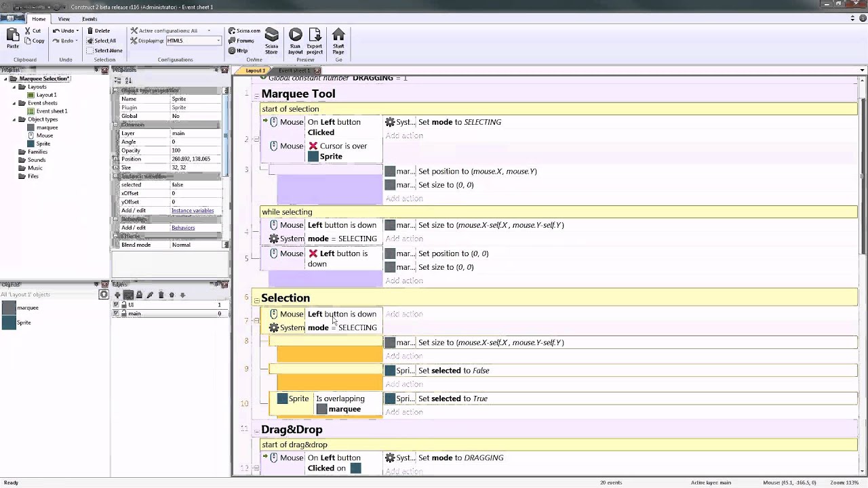The image size is (868, 488).
Task: Open the Behaviors link in Properties
Action: click(x=183, y=228)
